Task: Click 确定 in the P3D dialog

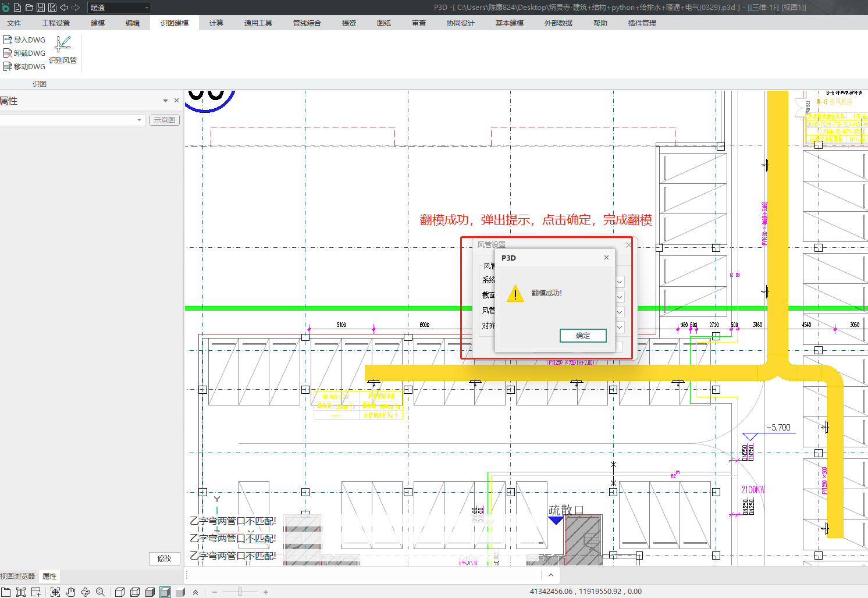Action: coord(582,336)
